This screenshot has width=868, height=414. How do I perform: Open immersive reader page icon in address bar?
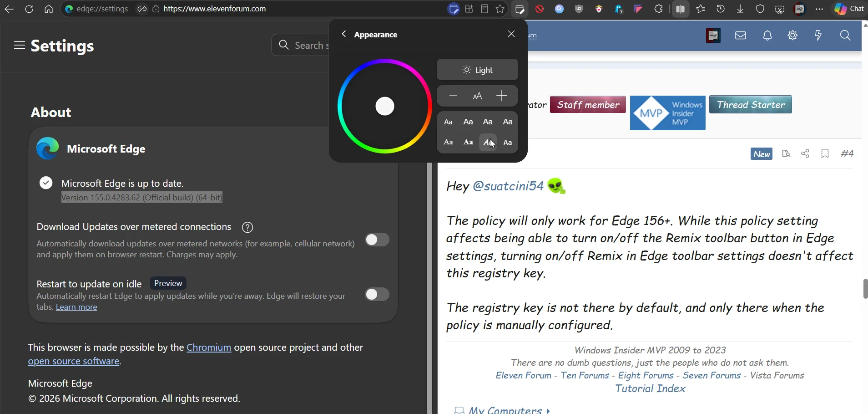click(x=484, y=9)
